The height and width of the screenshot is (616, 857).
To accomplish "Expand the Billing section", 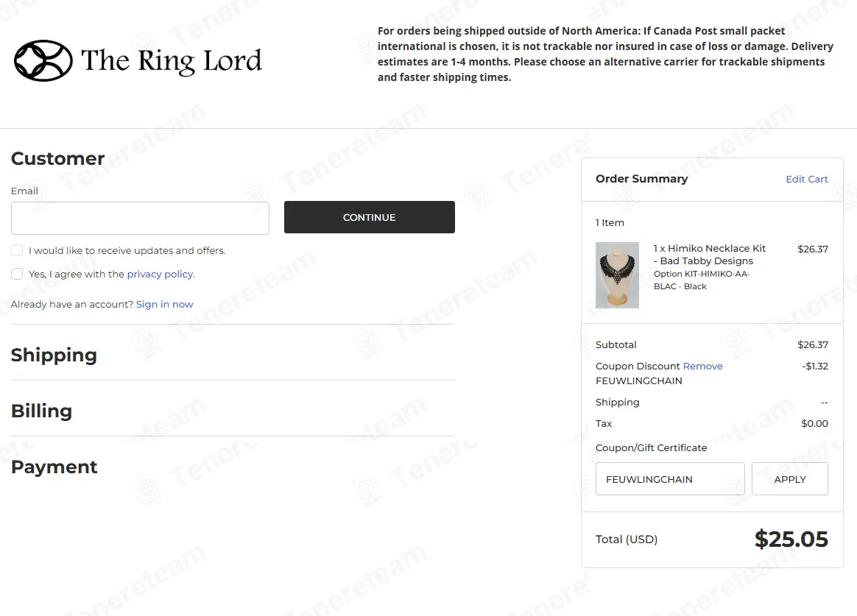I will 41,411.
